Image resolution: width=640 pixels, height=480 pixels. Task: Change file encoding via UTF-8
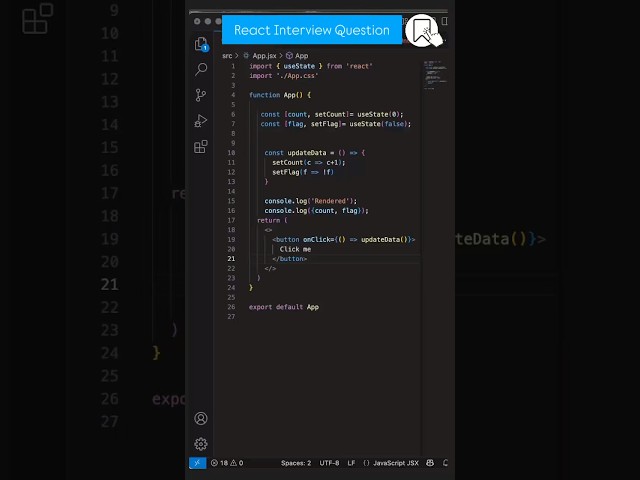click(329, 463)
